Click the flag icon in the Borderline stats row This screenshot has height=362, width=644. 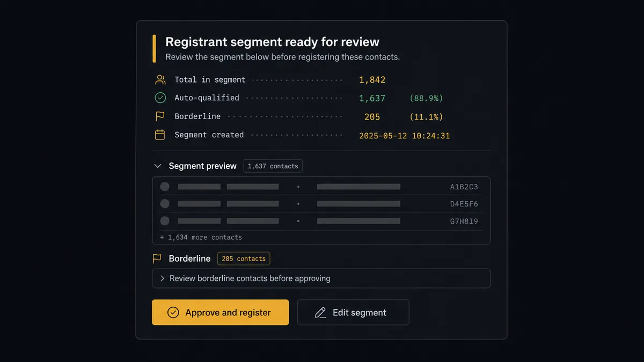(x=160, y=116)
